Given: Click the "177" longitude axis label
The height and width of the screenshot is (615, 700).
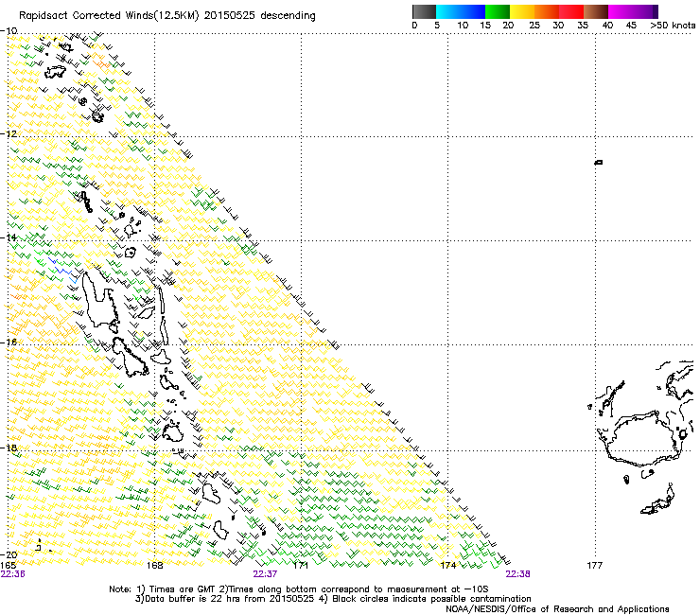Looking at the screenshot, I should pyautogui.click(x=595, y=566).
